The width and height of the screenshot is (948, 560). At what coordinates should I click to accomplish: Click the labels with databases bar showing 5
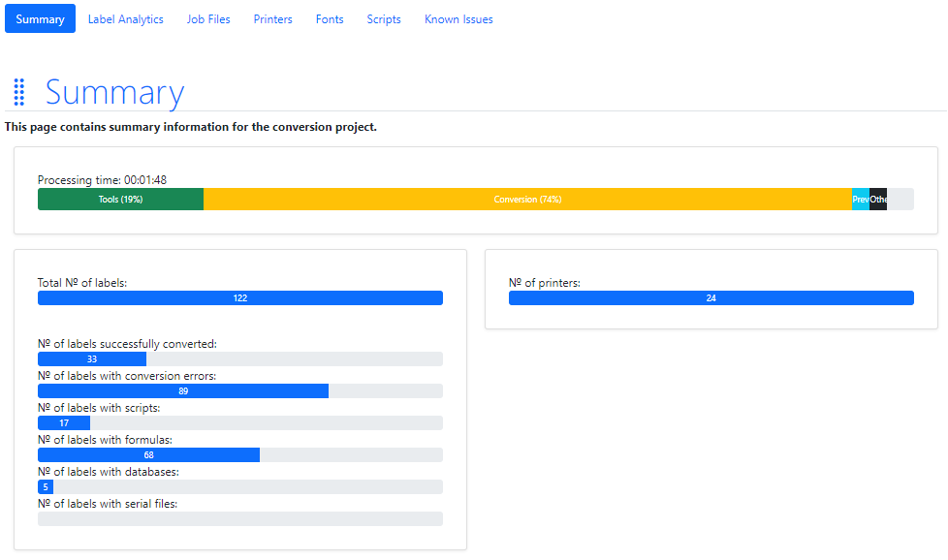click(x=46, y=487)
